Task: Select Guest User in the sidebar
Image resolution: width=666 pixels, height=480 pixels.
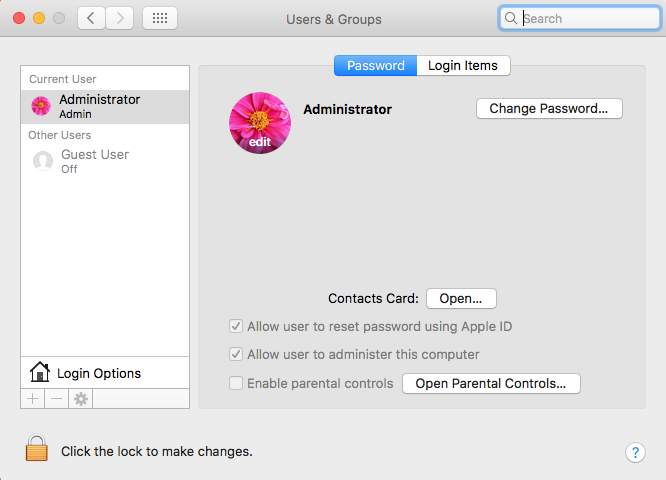Action: click(95, 161)
